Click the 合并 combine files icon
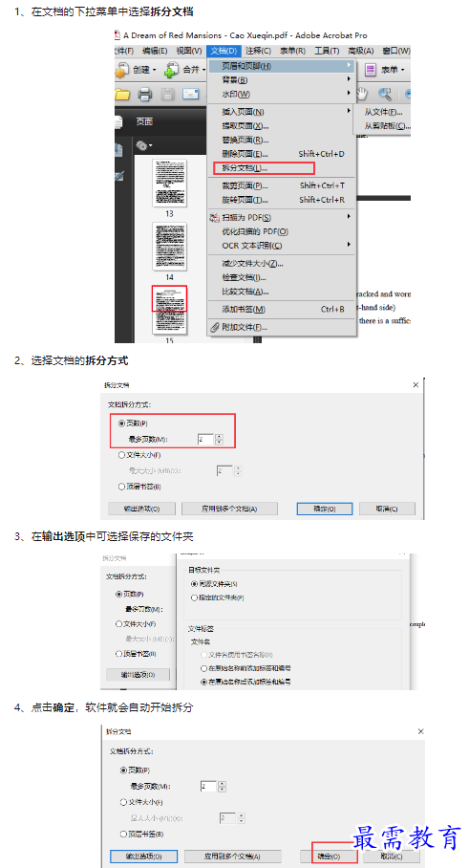The width and height of the screenshot is (469, 868). pos(172,70)
